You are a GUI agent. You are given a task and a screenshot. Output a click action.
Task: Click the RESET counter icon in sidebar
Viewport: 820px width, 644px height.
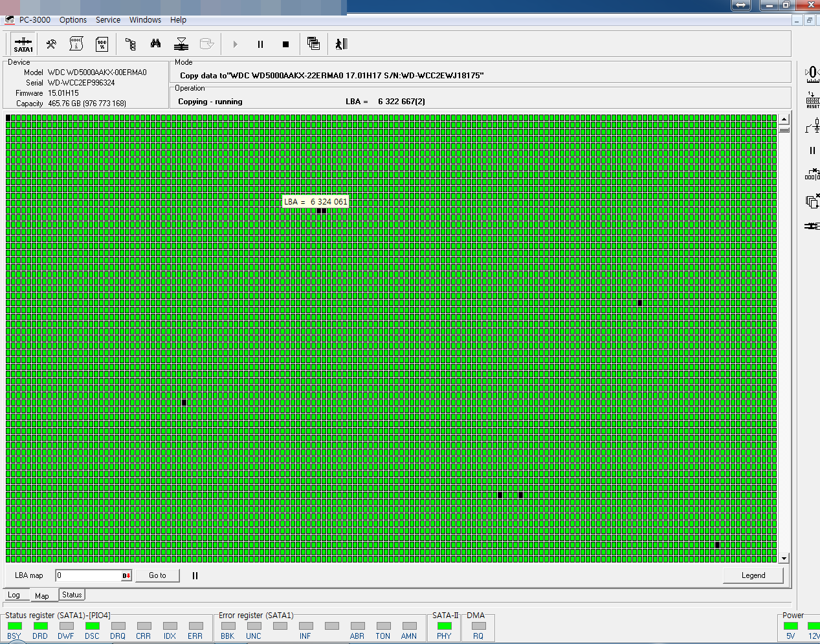pyautogui.click(x=812, y=100)
